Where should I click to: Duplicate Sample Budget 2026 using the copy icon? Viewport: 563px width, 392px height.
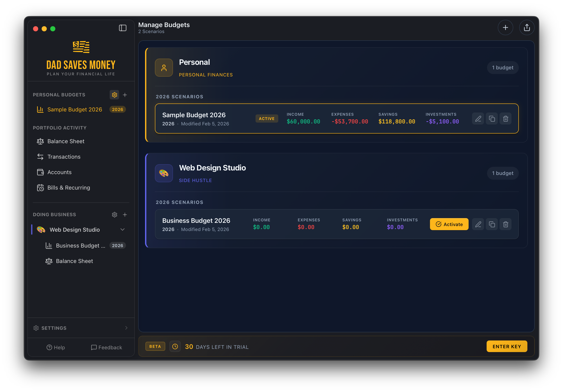pos(492,119)
